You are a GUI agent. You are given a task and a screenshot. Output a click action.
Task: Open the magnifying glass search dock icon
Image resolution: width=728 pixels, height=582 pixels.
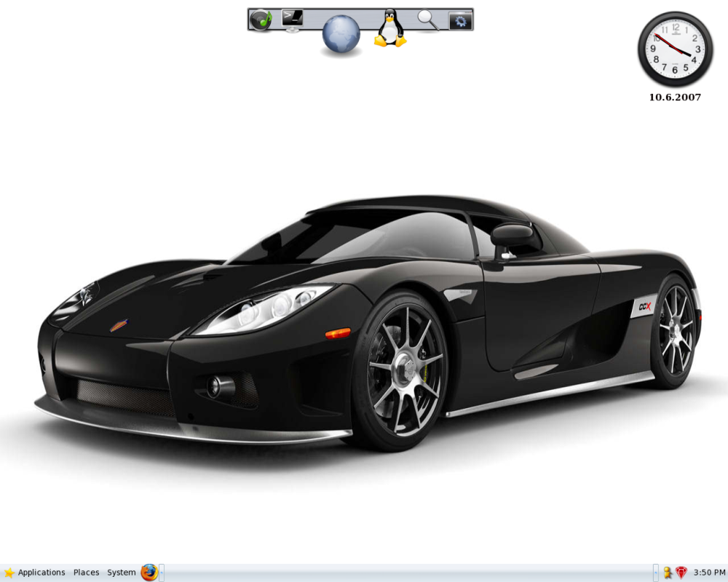427,20
